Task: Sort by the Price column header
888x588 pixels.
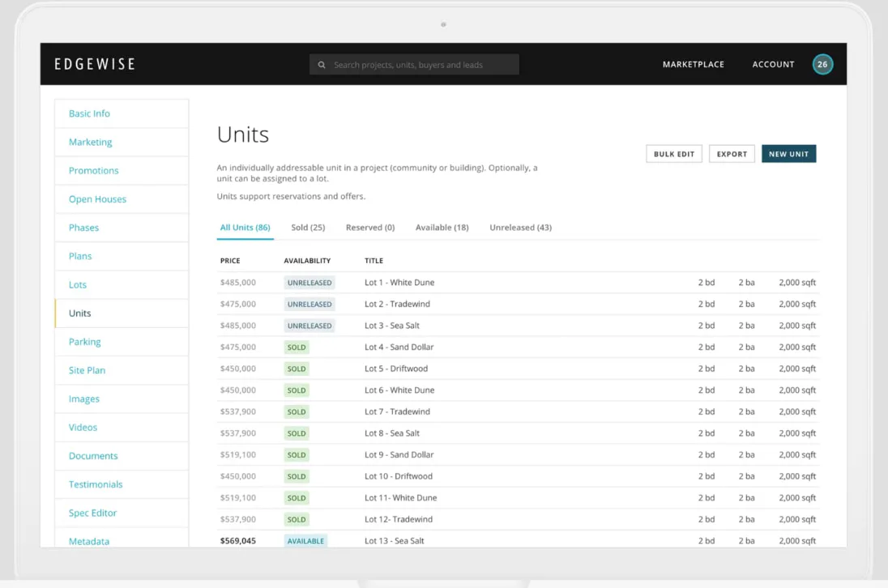Action: click(230, 261)
